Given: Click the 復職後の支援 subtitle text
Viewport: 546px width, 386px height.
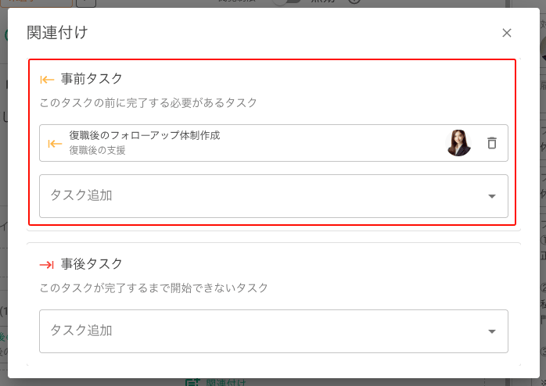Looking at the screenshot, I should pyautogui.click(x=97, y=150).
